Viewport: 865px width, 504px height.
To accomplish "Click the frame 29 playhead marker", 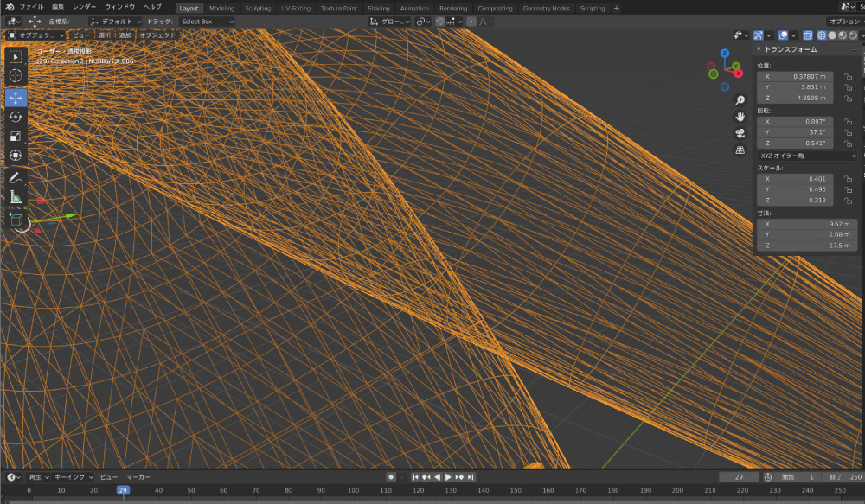I will [x=123, y=490].
